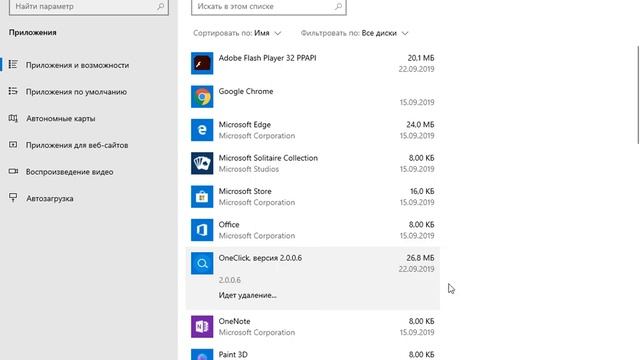Image resolution: width=640 pixels, height=360 pixels.
Task: Click the Paint 3D app icon
Action: (x=202, y=354)
